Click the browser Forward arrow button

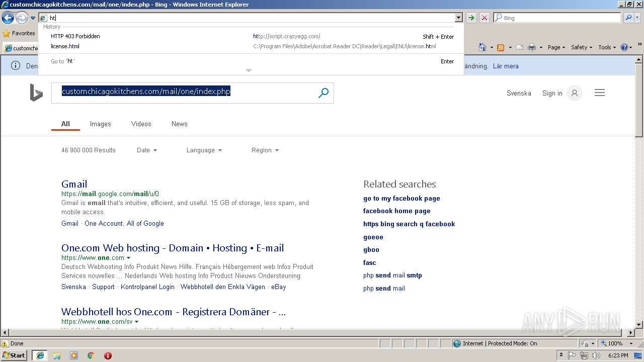coord(22,18)
